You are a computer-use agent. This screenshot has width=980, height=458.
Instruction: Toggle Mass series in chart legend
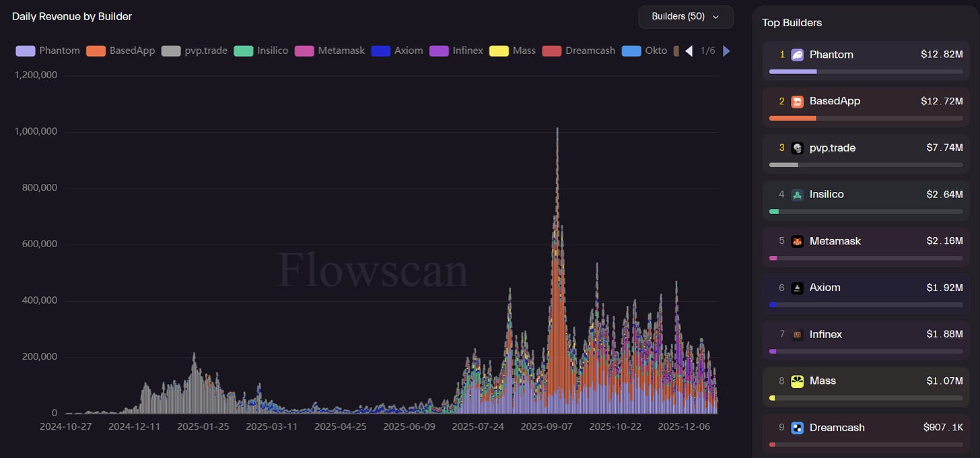tap(513, 51)
